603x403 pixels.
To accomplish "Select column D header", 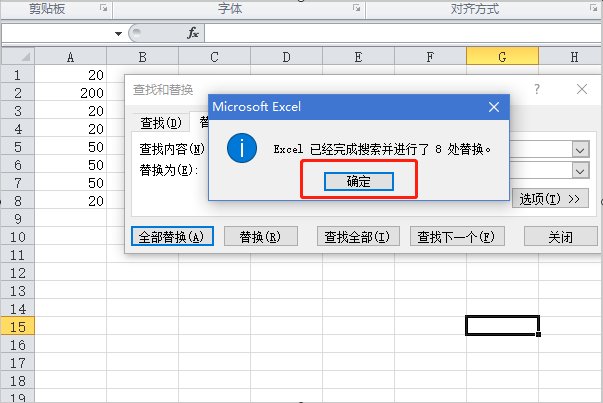I will (286, 57).
